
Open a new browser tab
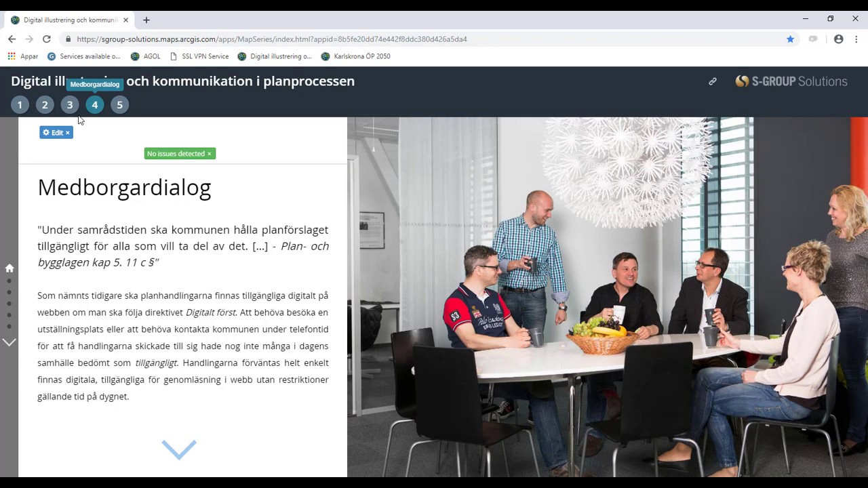(x=146, y=20)
